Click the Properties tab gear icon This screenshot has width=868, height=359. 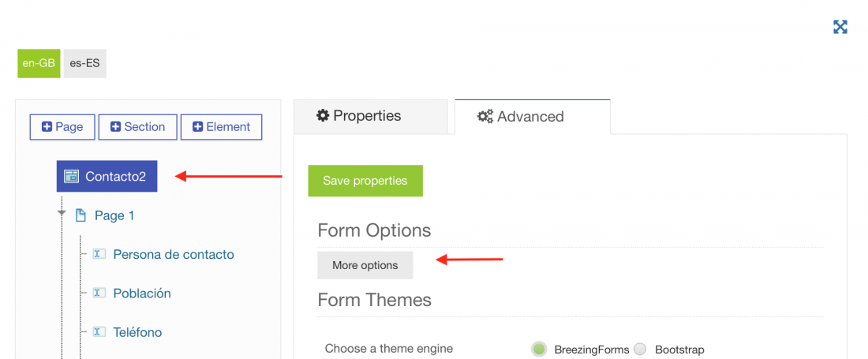pyautogui.click(x=322, y=116)
